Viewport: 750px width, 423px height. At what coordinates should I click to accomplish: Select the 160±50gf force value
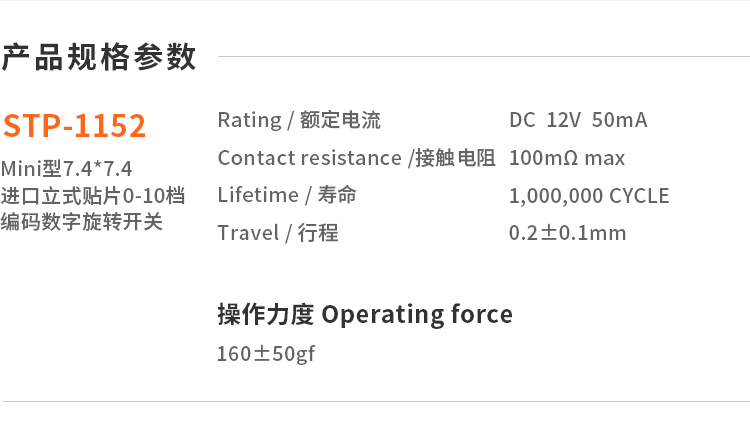point(266,354)
